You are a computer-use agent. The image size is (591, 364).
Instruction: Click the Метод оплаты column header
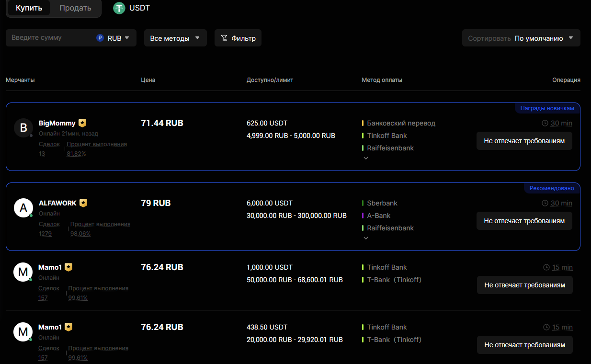click(x=382, y=80)
